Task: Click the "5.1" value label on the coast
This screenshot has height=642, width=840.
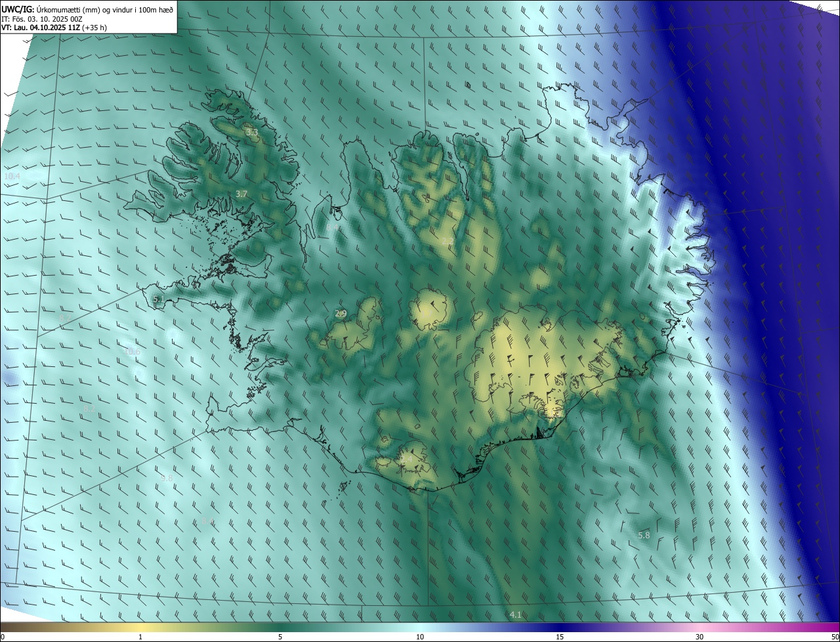Action: [158, 299]
